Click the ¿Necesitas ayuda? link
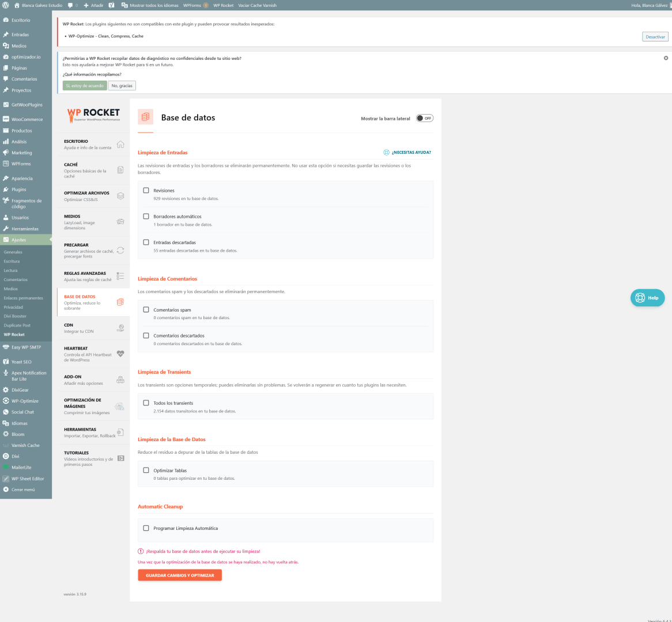The height and width of the screenshot is (622, 672). tap(407, 152)
